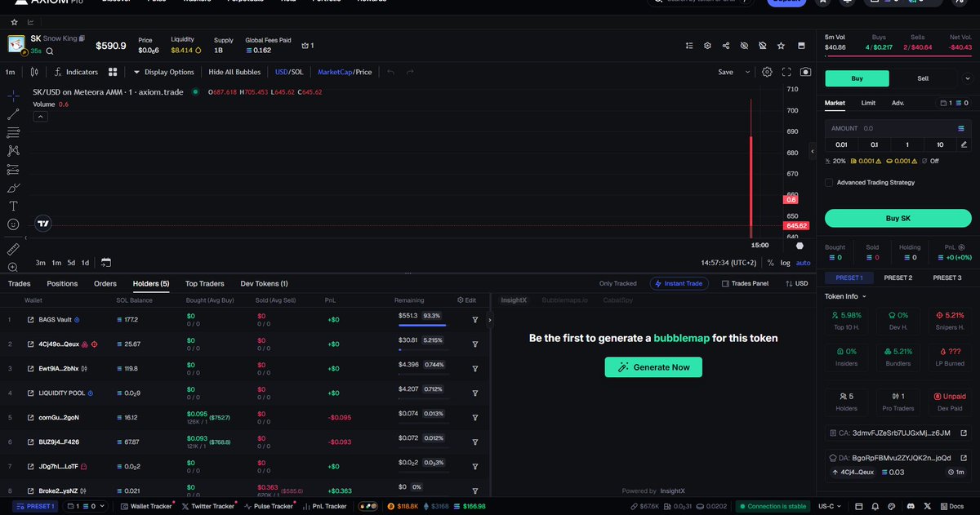Set chart range to 5d
980x515 pixels.
tap(71, 263)
